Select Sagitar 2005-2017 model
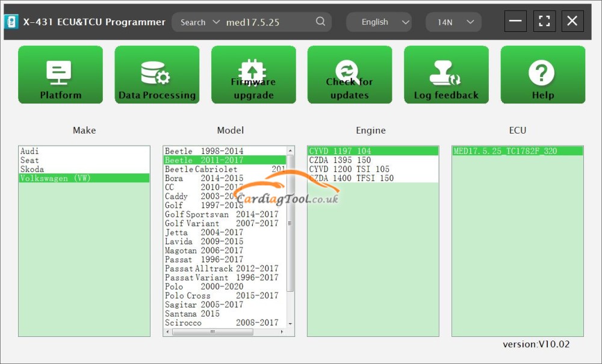 [225, 304]
